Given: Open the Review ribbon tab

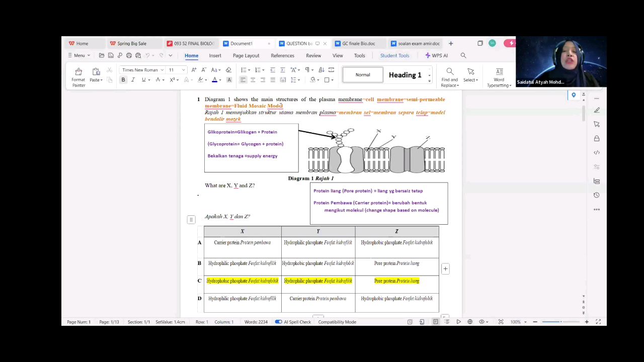Looking at the screenshot, I should [x=313, y=55].
